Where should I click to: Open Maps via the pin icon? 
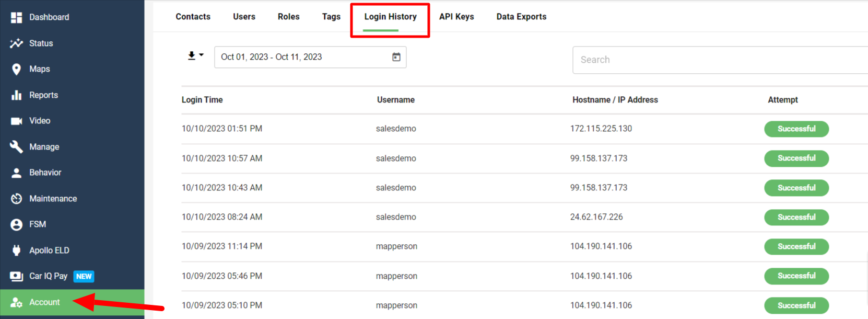(x=16, y=69)
